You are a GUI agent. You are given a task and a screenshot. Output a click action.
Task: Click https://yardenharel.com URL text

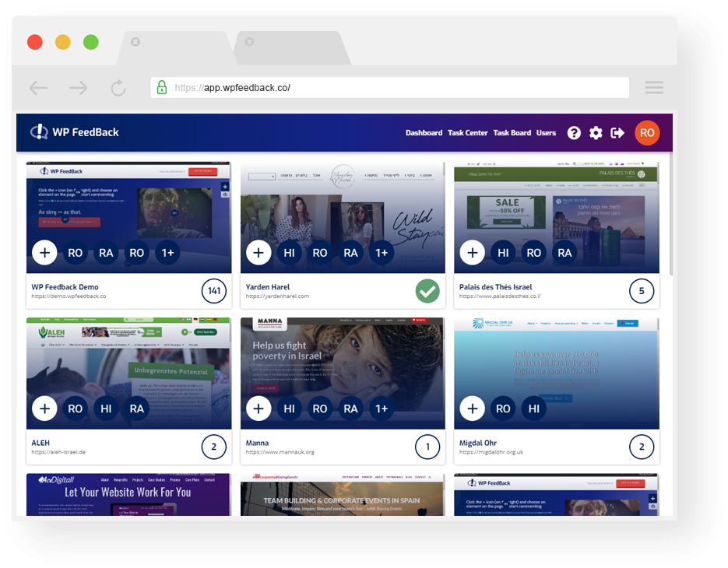coord(277,296)
